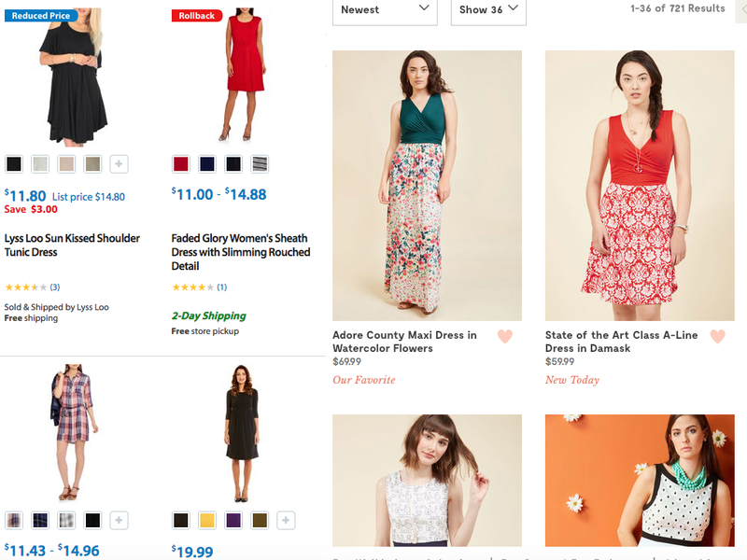Screen dimensions: 747x560
Task: Click the red Rollback badge
Action: click(195, 15)
